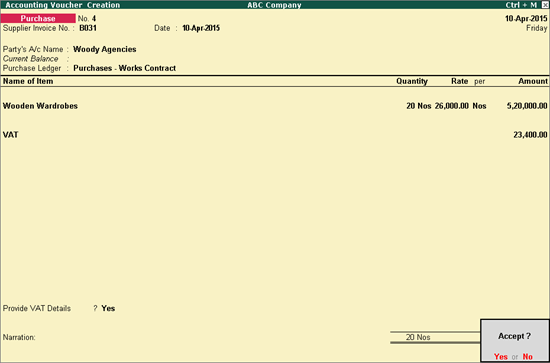Toggle the Provide VAT Details Yes option
This screenshot has width=550, height=363.
108,308
